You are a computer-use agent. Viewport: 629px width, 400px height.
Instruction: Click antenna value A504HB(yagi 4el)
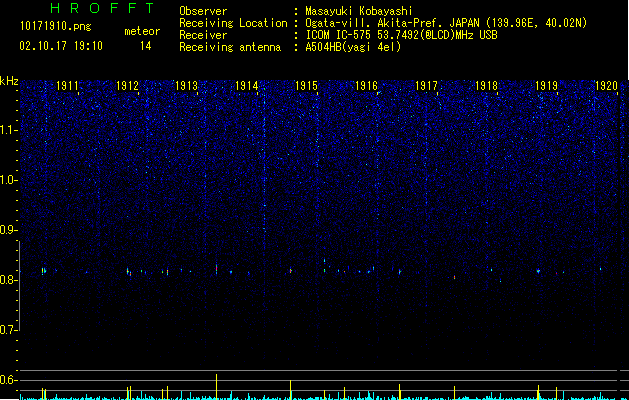pyautogui.click(x=353, y=47)
